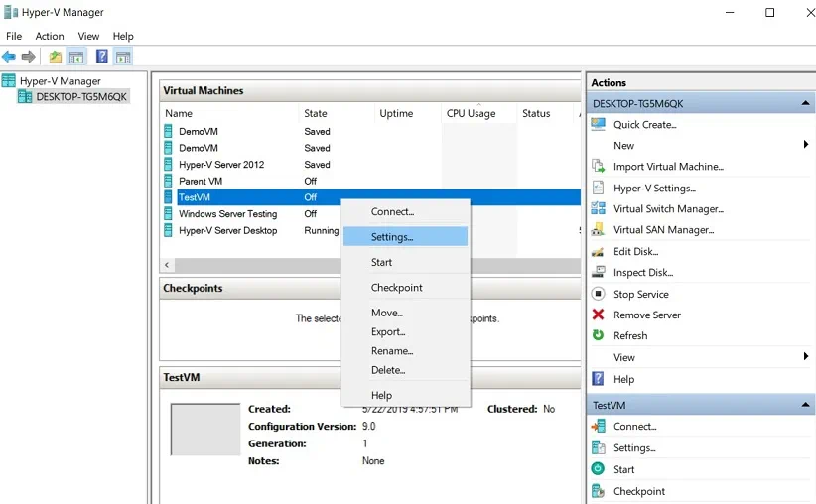Viewport: 816px width, 504px height.
Task: Click the Edit Disk icon
Action: click(598, 251)
